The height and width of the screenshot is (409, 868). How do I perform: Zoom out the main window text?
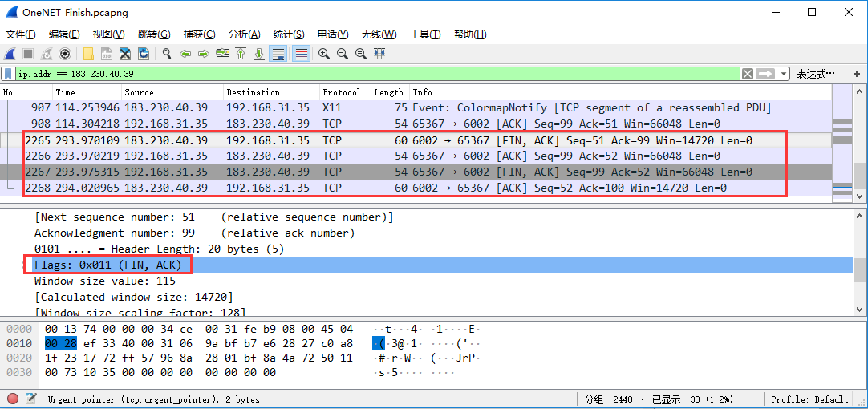(342, 54)
